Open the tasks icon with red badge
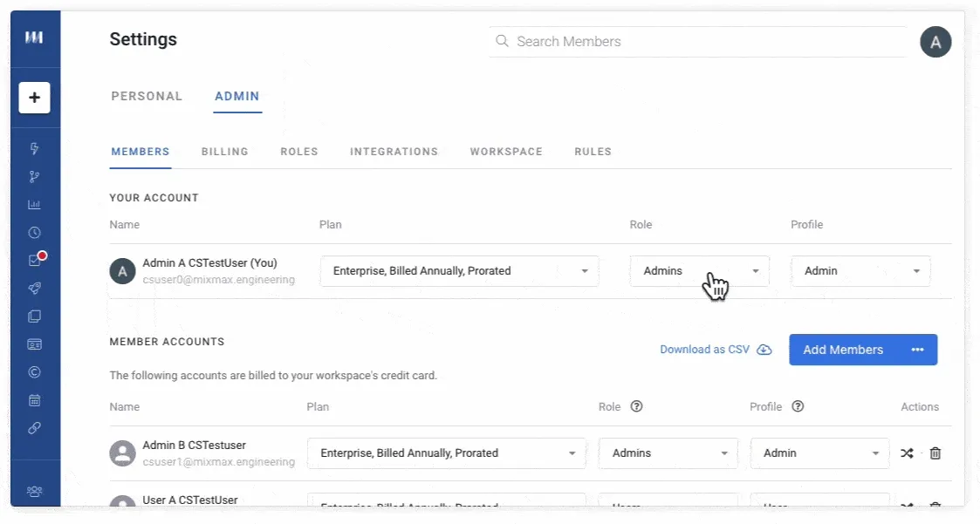The width and height of the screenshot is (980, 524). (36, 259)
